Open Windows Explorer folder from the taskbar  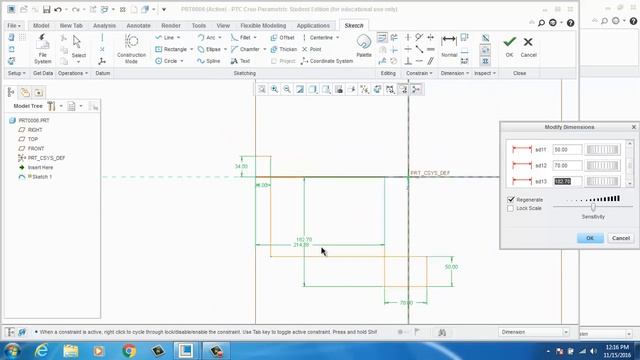(71, 351)
